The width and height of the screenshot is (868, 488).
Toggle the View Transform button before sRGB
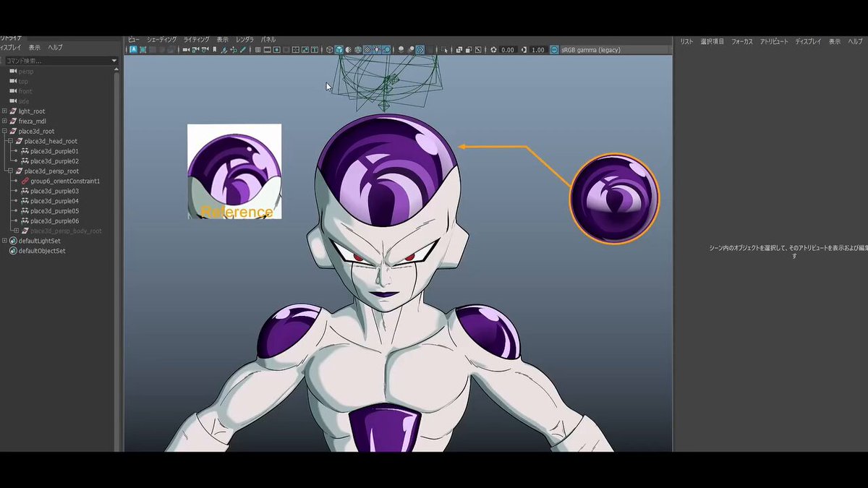click(554, 50)
